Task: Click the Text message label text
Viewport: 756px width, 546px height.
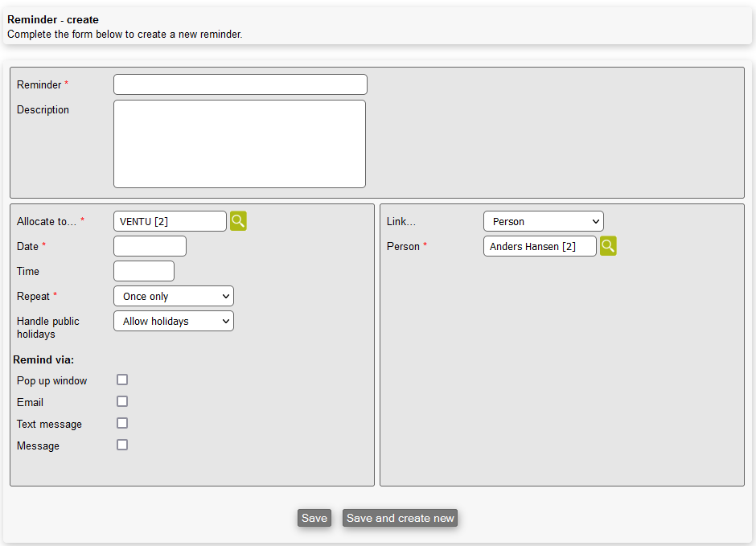Action: pyautogui.click(x=49, y=424)
